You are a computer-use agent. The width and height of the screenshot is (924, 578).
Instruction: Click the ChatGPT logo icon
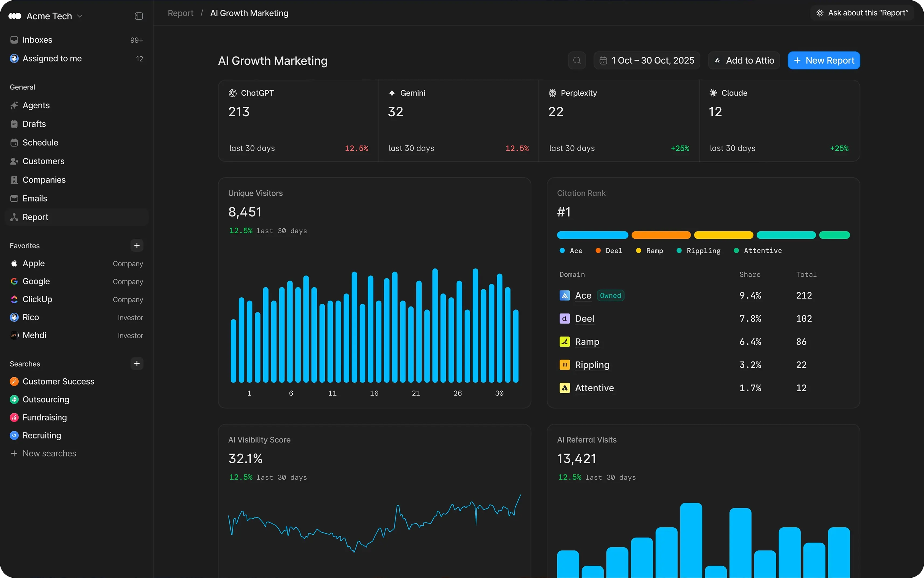[x=233, y=93]
